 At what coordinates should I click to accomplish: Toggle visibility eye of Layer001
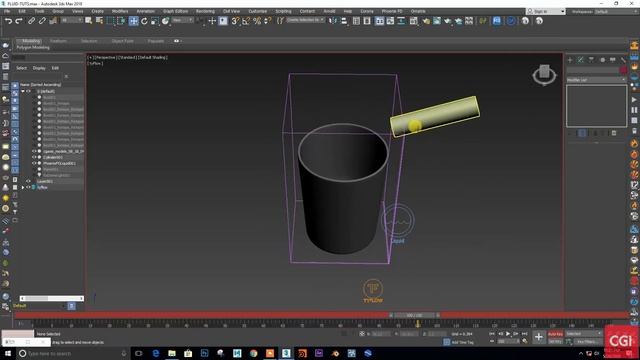coord(28,181)
